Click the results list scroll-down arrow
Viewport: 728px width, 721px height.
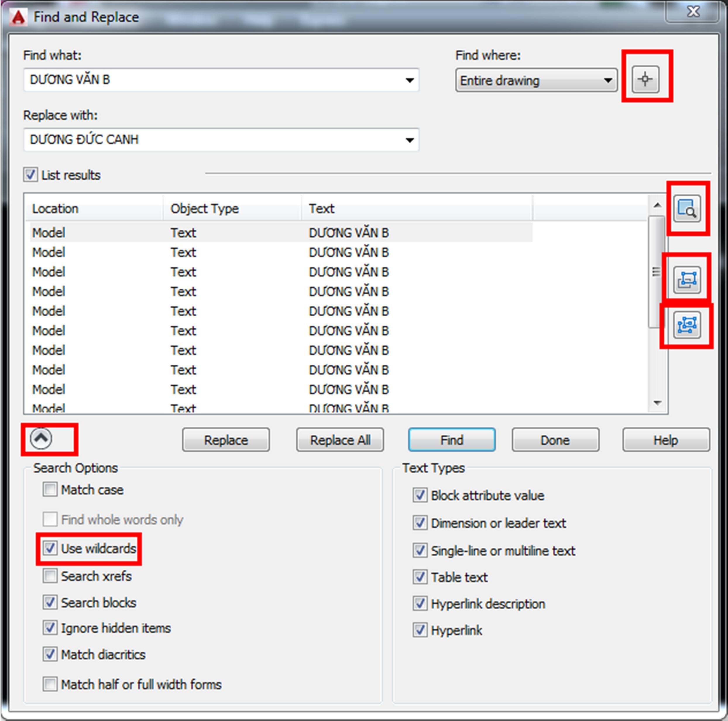pos(657,403)
